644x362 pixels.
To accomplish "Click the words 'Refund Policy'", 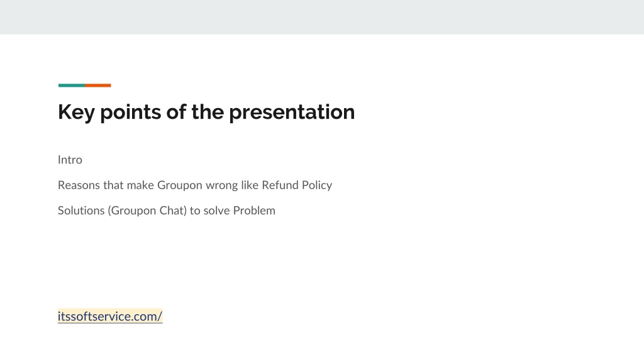I will click(297, 185).
